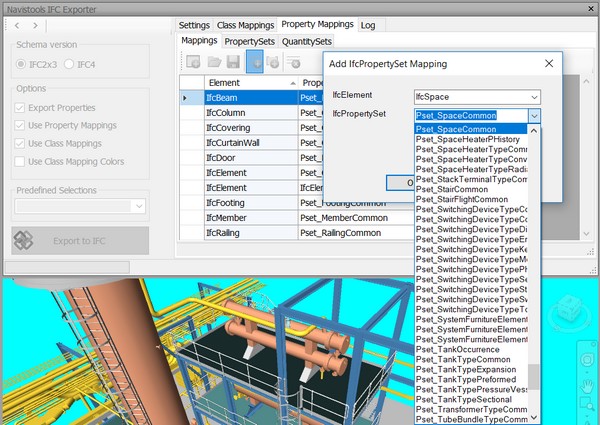Enable Use Class Mapping Colors checkbox
This screenshot has height=425, width=600.
pyautogui.click(x=22, y=161)
